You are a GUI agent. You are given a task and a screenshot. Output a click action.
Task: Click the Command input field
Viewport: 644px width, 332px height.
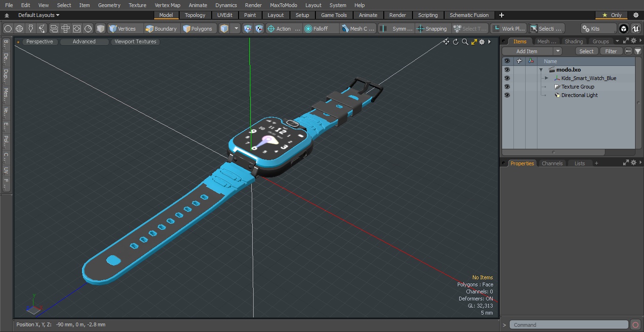click(569, 325)
